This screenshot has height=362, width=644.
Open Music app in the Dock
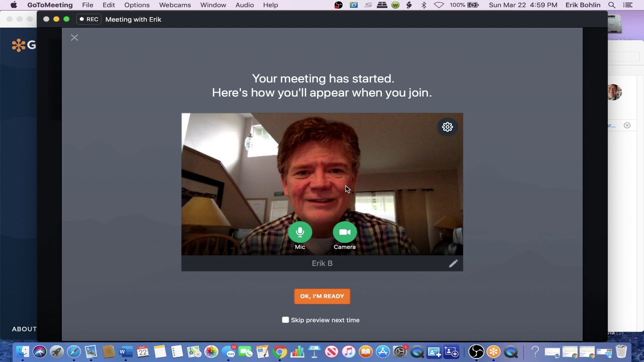(x=349, y=352)
